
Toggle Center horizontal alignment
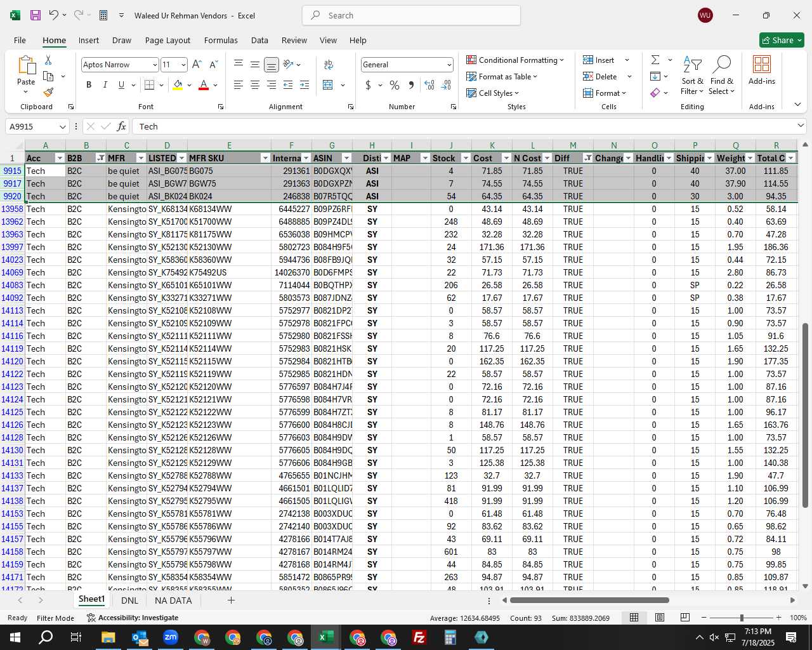(254, 84)
